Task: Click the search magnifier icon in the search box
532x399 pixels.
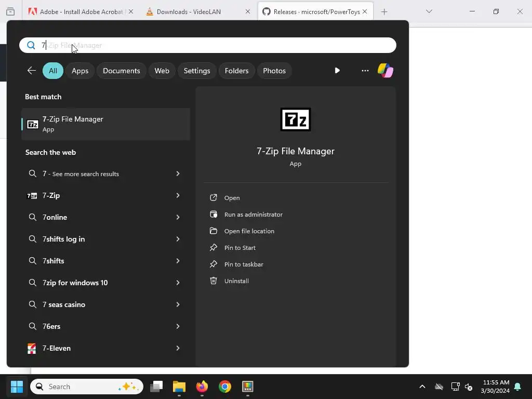Action: click(31, 45)
